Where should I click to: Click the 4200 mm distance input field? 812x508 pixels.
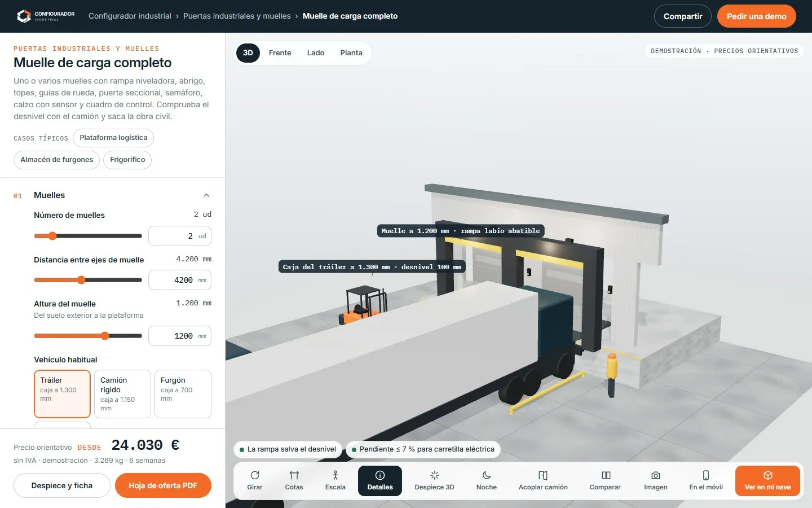click(180, 280)
